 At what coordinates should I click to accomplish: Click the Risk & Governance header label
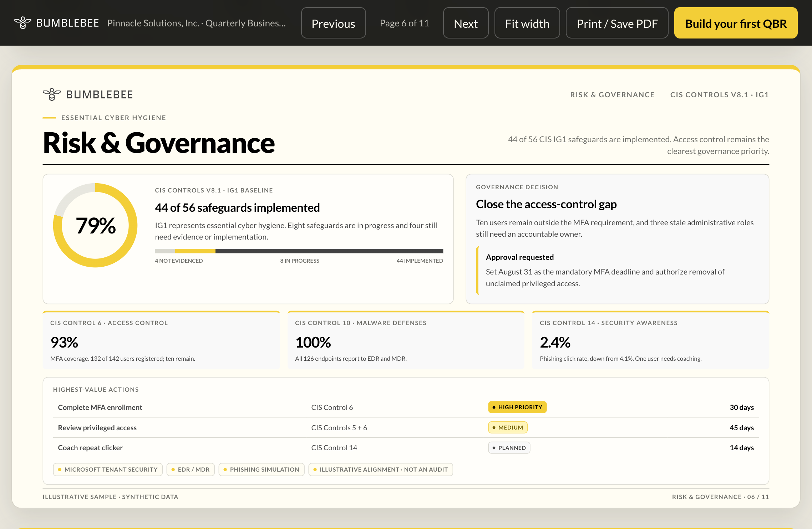612,95
